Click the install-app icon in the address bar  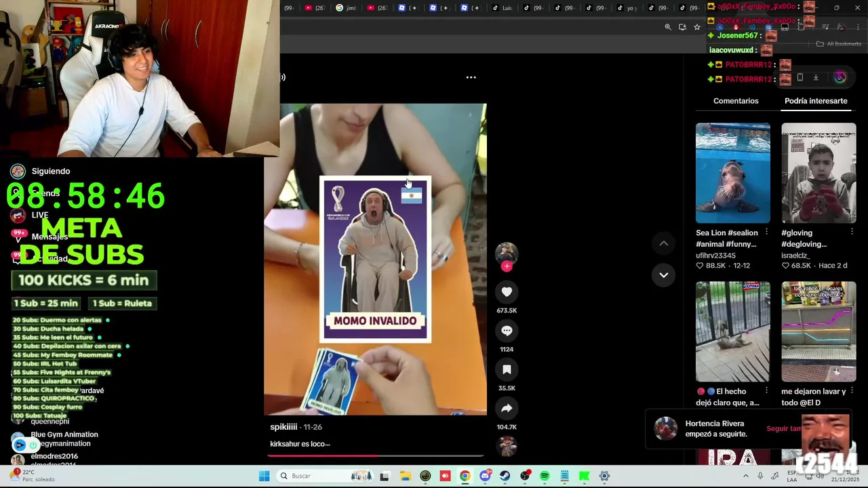682,27
